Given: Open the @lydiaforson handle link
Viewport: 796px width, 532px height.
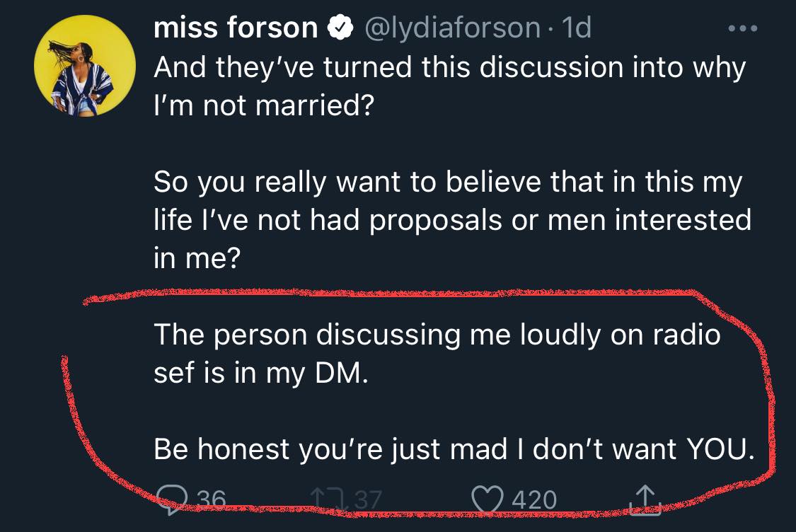Looking at the screenshot, I should pos(452,28).
